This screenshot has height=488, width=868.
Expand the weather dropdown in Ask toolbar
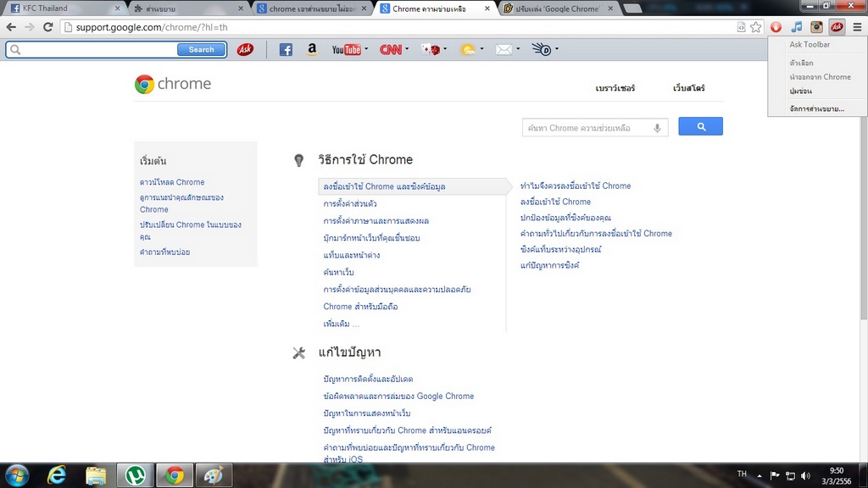481,49
